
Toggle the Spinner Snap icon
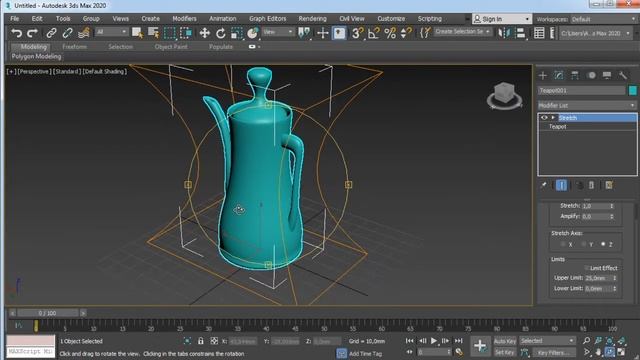click(405, 33)
